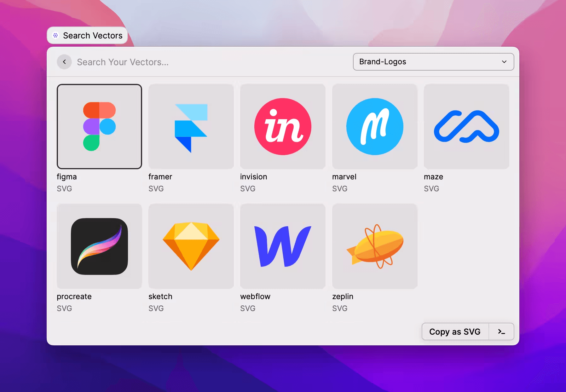Open the Brand-Logos collection dropdown
This screenshot has height=392, width=566.
click(x=433, y=62)
